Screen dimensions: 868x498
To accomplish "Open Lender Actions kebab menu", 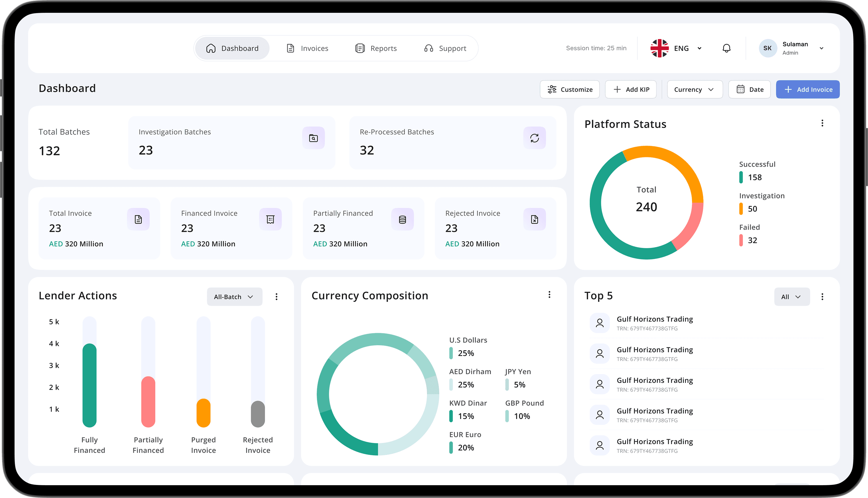I will pos(276,296).
